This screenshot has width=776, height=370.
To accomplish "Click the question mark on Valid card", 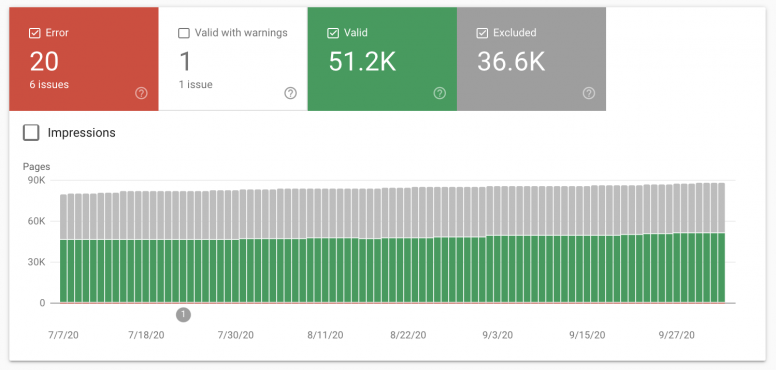I will pyautogui.click(x=439, y=93).
